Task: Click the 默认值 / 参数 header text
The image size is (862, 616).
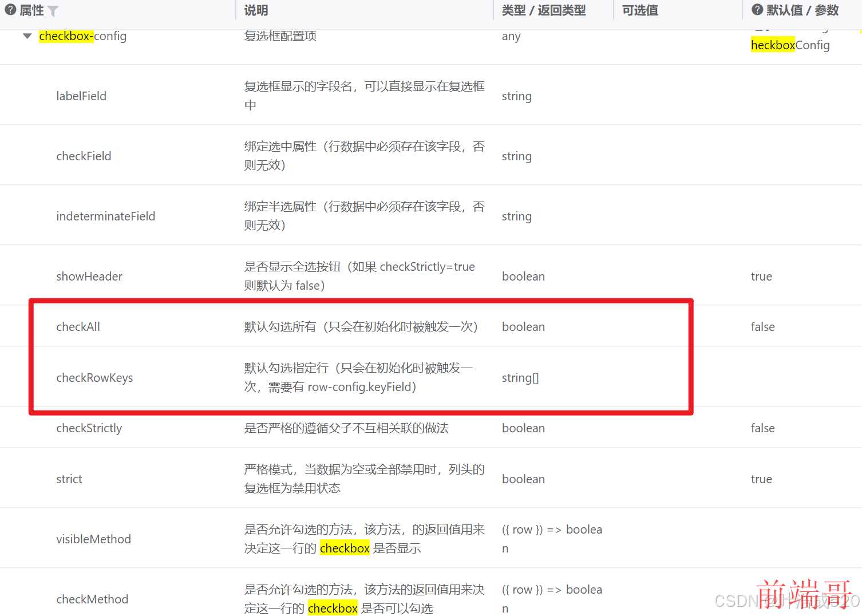Action: point(802,10)
